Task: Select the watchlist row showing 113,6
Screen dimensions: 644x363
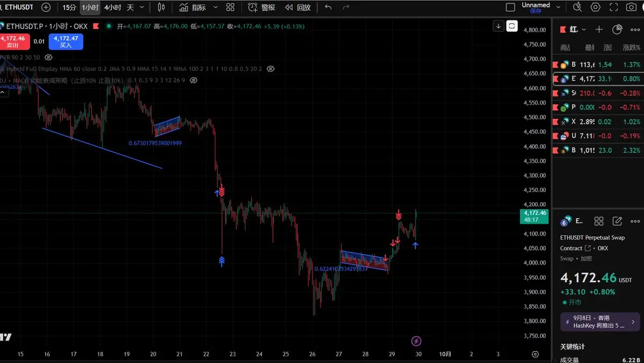Action: coord(598,65)
